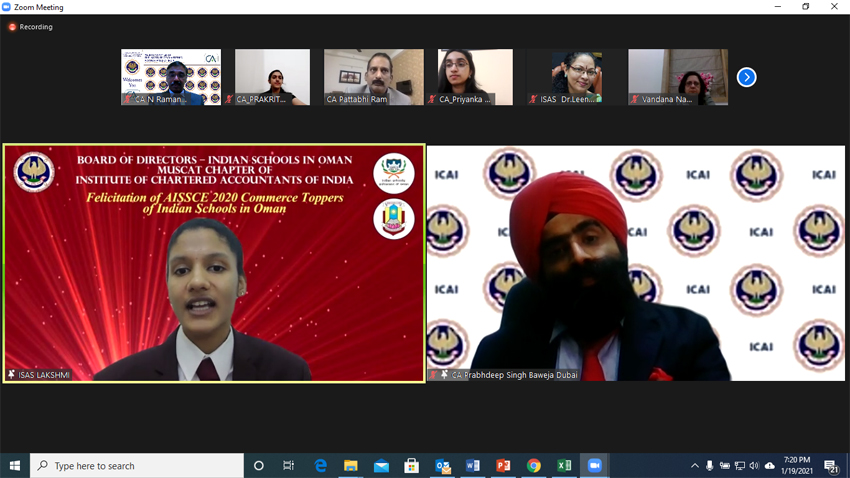The width and height of the screenshot is (850, 478).
Task: Select Vandana participant video tile
Action: point(678,77)
